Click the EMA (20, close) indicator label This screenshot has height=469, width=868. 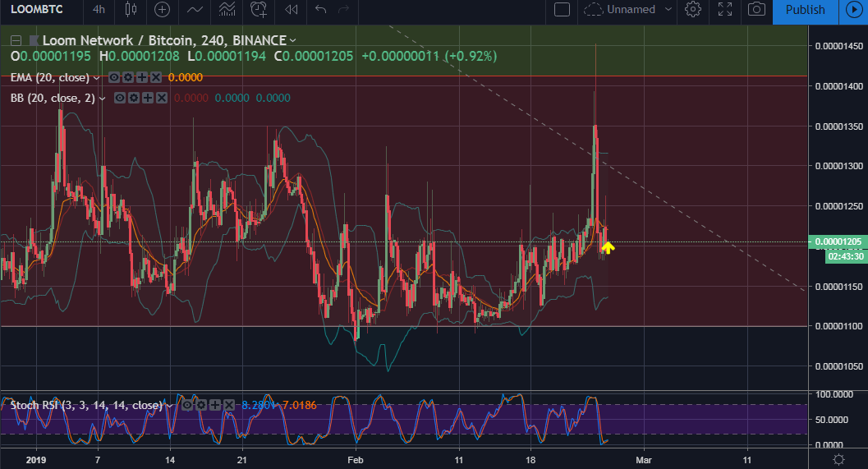pyautogui.click(x=50, y=77)
